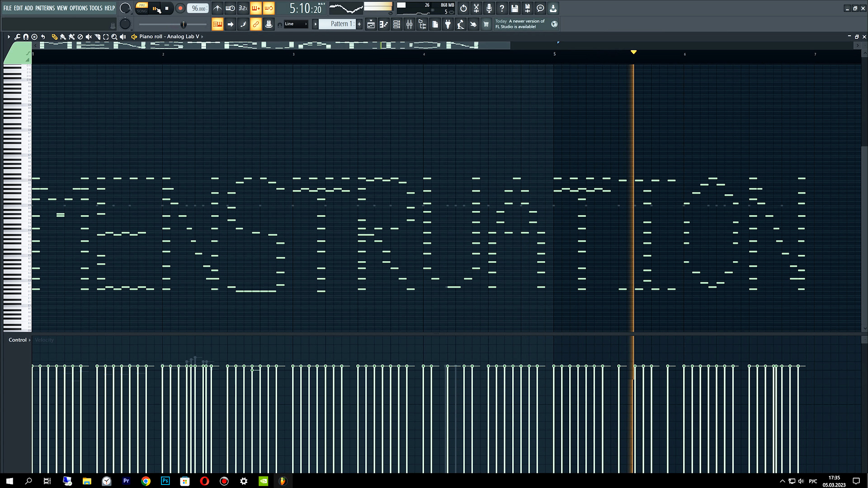
Task: Open the Line snap dropdown
Action: tap(296, 24)
